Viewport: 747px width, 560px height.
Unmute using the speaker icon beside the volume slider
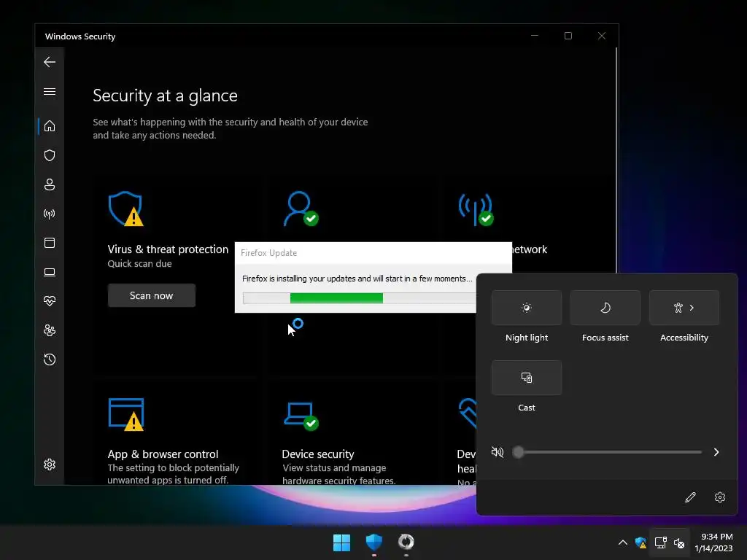click(497, 452)
